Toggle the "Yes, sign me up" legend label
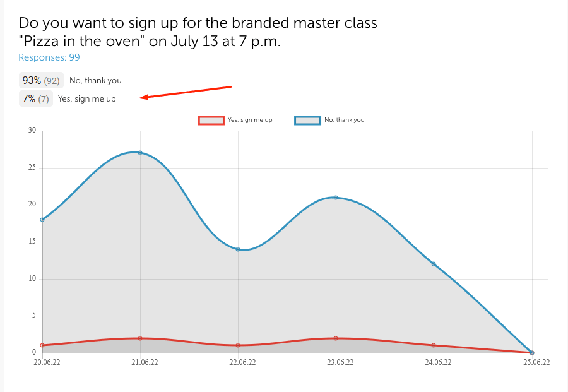This screenshot has width=568, height=392. click(x=250, y=120)
